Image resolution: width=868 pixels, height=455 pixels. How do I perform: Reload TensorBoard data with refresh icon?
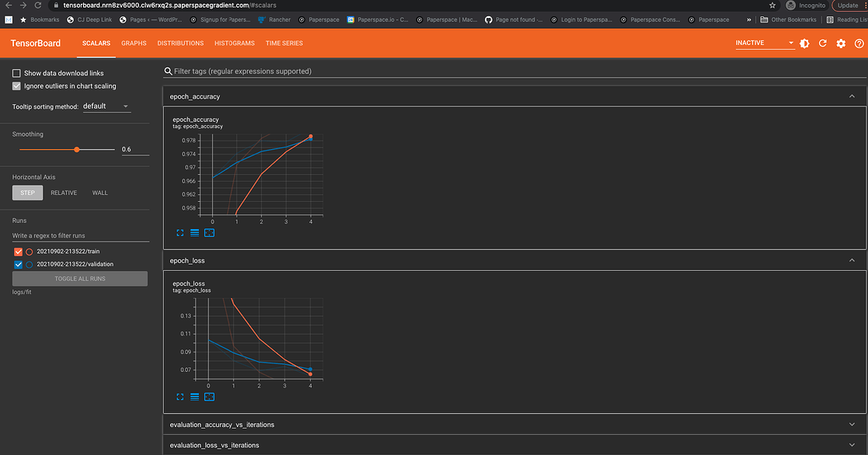pos(823,43)
